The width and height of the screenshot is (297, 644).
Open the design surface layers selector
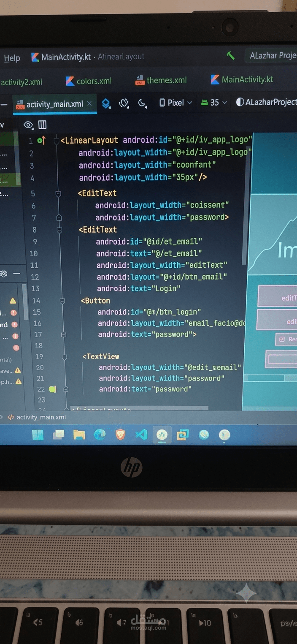[106, 103]
